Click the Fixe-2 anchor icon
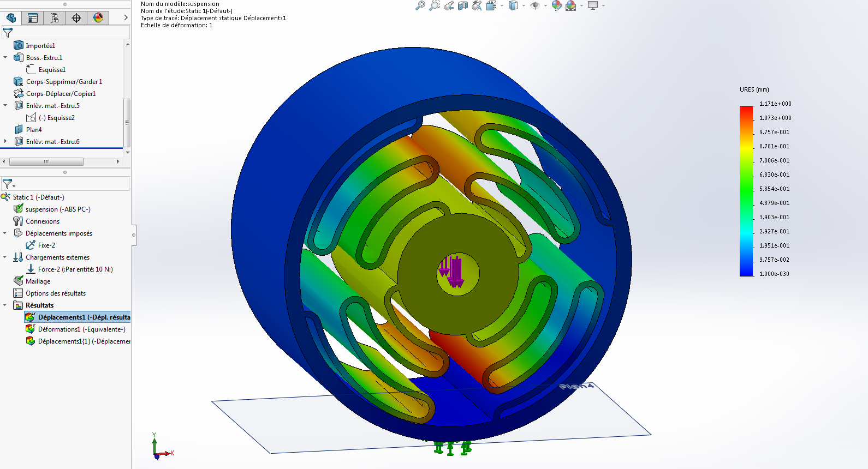Viewport: 868px width, 469px height. point(31,245)
